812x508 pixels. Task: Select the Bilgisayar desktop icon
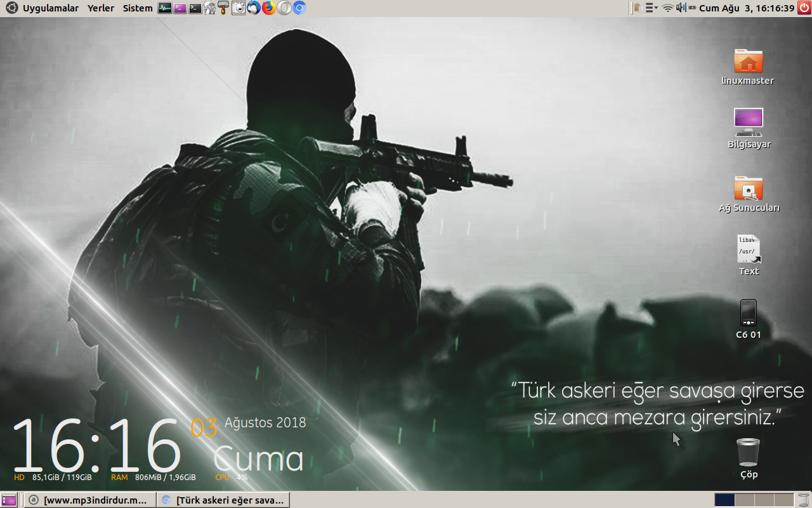point(749,128)
